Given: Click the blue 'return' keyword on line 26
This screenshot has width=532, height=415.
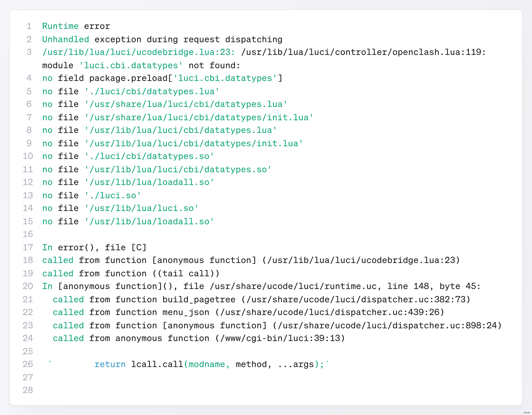Looking at the screenshot, I should [110, 364].
